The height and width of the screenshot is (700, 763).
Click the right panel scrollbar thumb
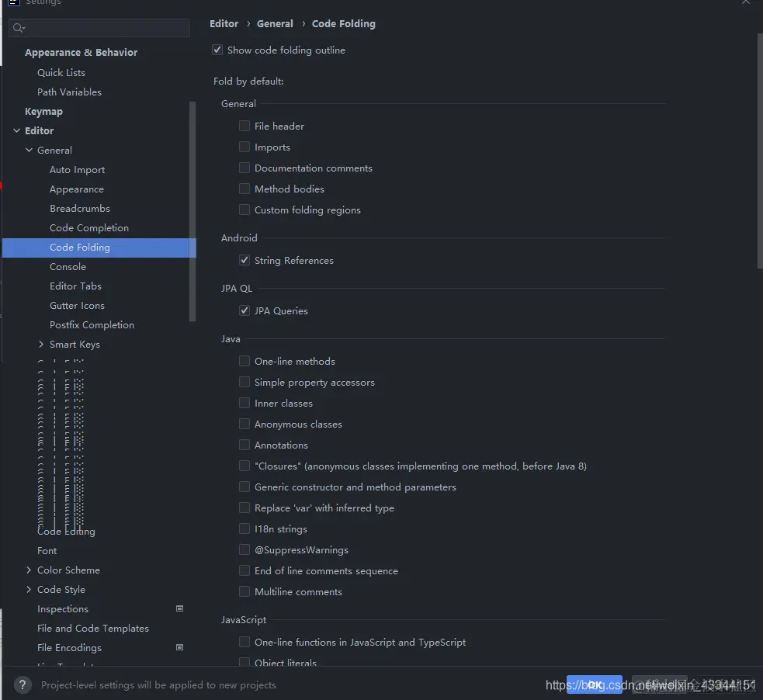tap(760, 151)
